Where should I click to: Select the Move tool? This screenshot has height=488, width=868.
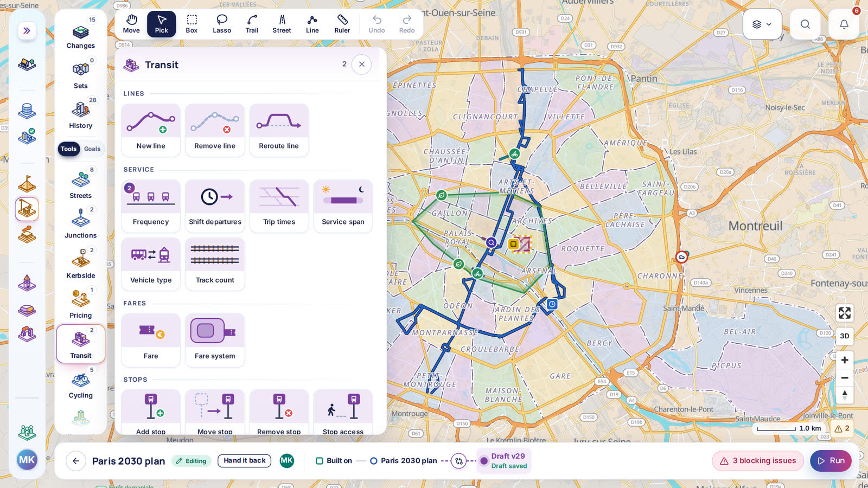tap(131, 24)
